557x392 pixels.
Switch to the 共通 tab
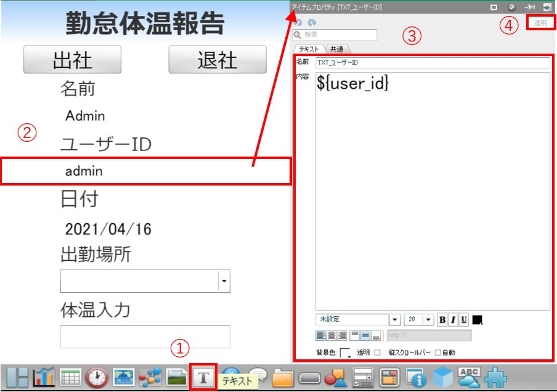click(336, 49)
